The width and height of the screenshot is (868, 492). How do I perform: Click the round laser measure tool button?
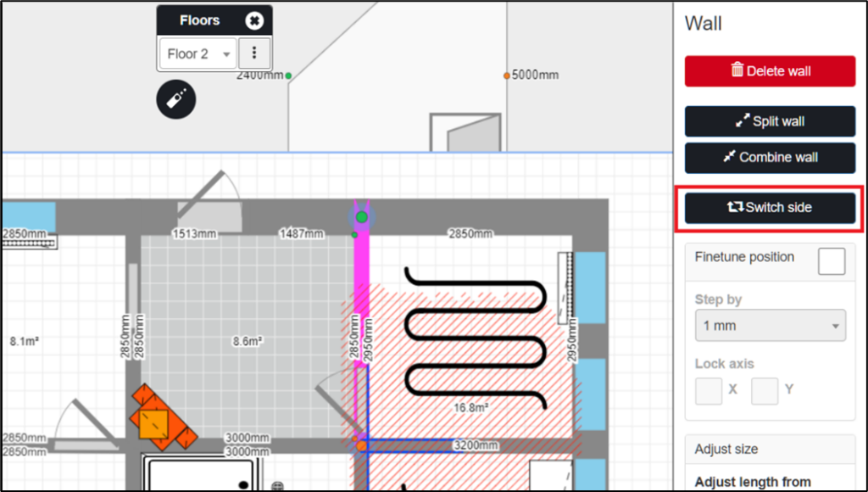click(x=176, y=101)
